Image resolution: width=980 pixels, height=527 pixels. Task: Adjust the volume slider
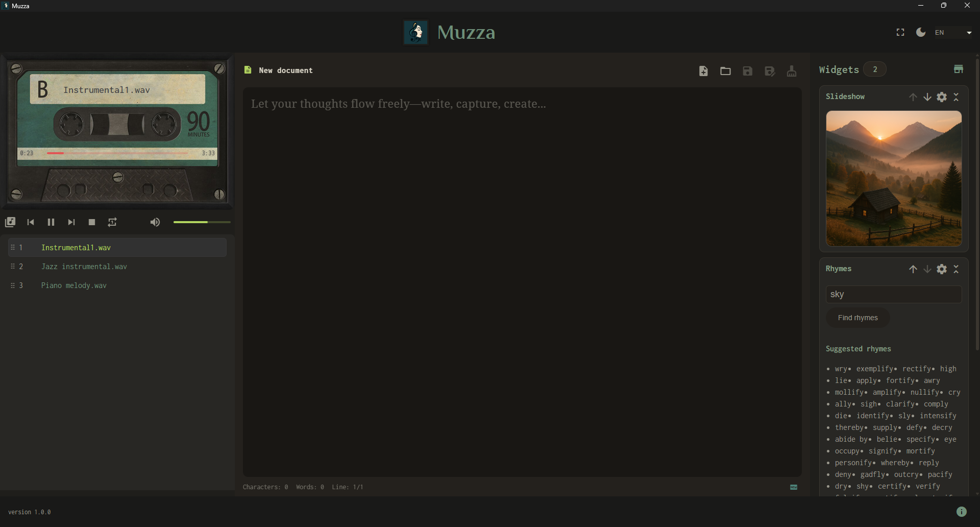pos(201,222)
